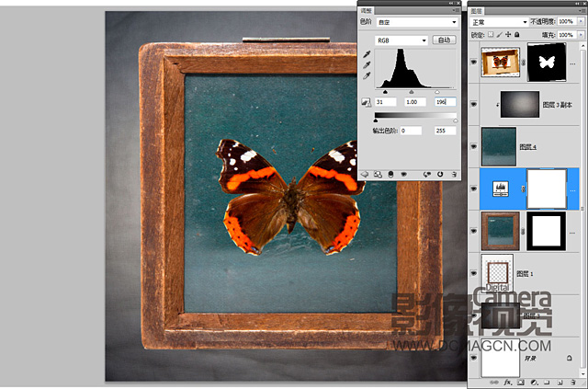This screenshot has height=389, width=588.
Task: Open the fx layer style menu
Action: click(x=508, y=383)
